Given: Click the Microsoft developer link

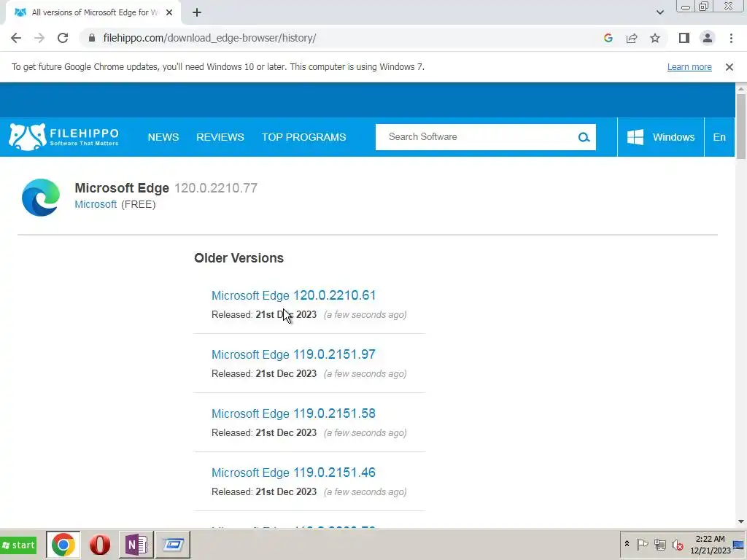Looking at the screenshot, I should click(96, 204).
